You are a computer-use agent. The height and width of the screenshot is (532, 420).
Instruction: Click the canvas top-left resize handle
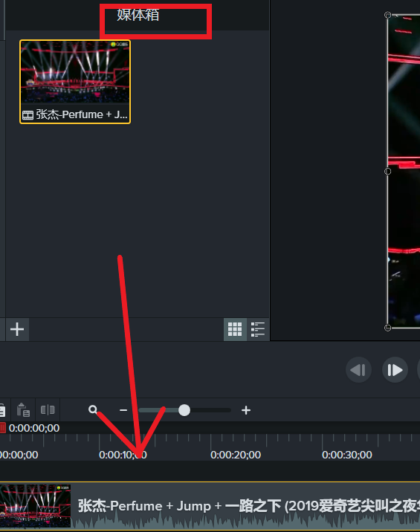pyautogui.click(x=387, y=15)
